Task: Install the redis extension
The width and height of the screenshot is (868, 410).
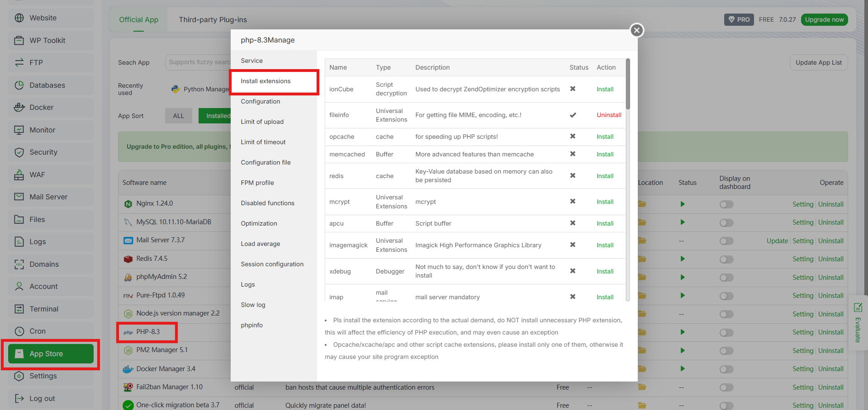Action: 605,176
